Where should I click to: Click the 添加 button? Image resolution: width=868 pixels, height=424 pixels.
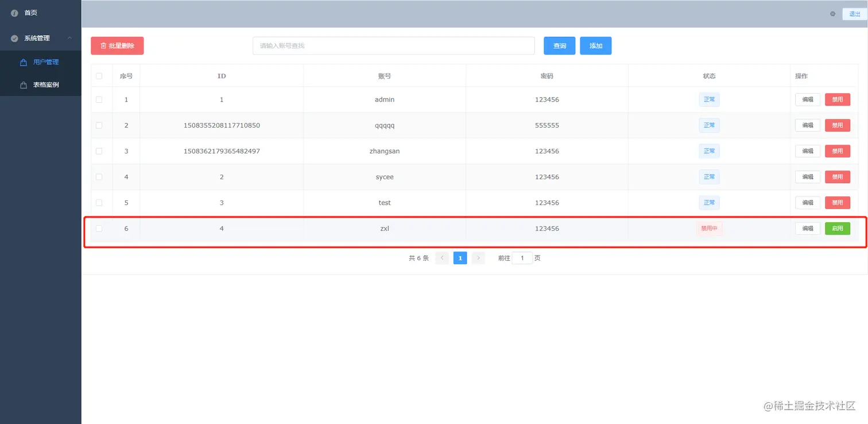coord(596,46)
